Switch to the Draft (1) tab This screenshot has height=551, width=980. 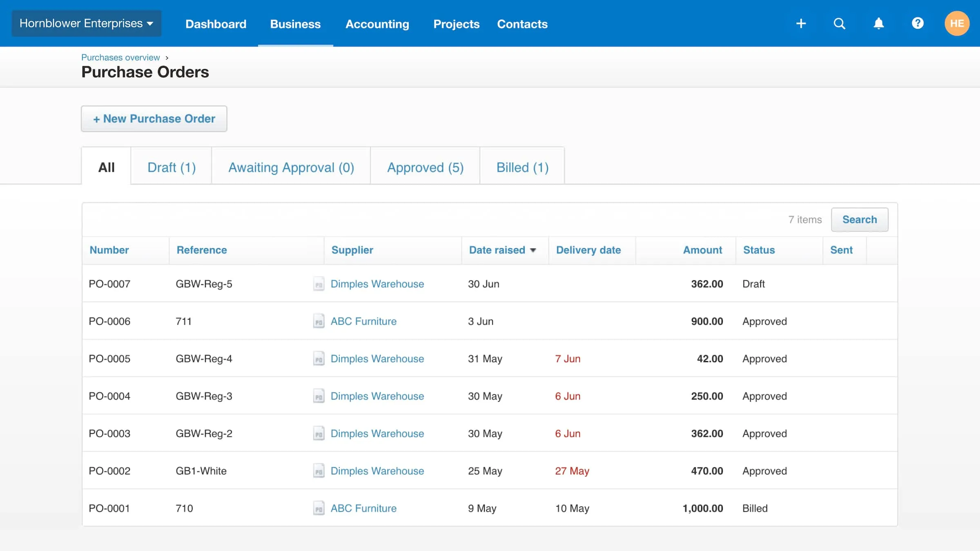pyautogui.click(x=171, y=167)
